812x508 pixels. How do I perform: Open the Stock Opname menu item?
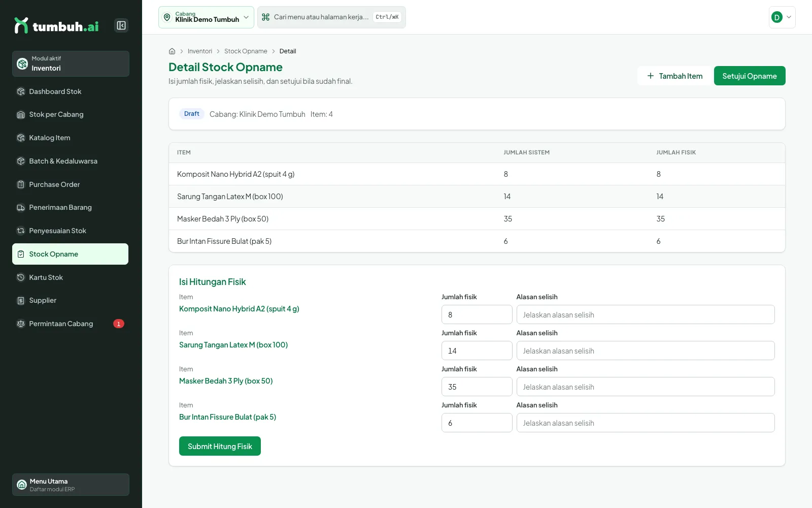coord(70,254)
